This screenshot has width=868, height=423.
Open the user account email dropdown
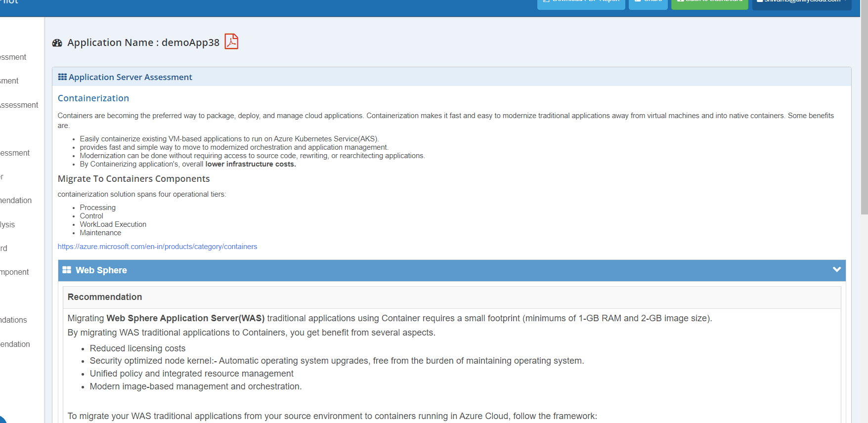802,4
